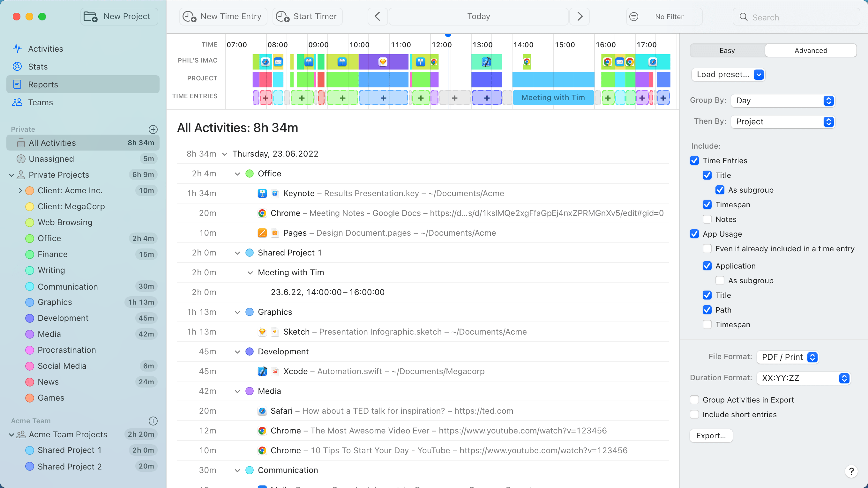Collapse the Office activity group

point(237,174)
